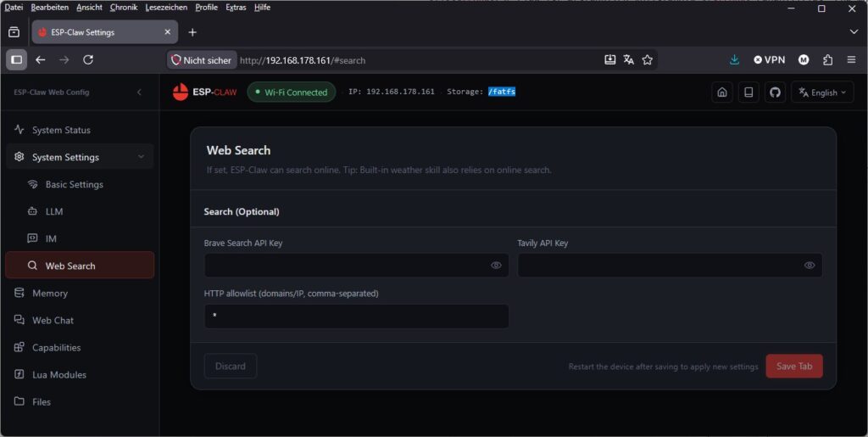Go back to previous page
This screenshot has height=437, width=868.
point(41,59)
